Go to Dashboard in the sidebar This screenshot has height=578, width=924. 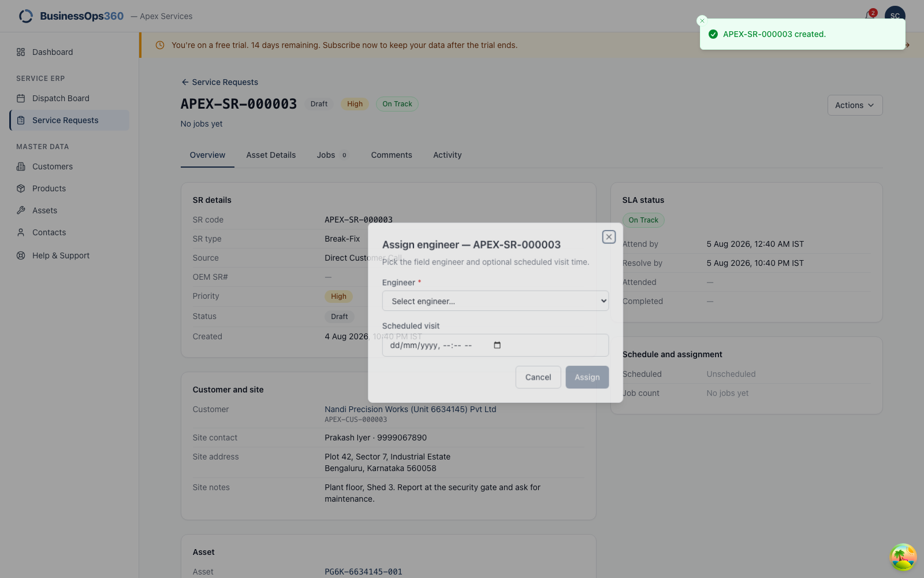pyautogui.click(x=69, y=52)
